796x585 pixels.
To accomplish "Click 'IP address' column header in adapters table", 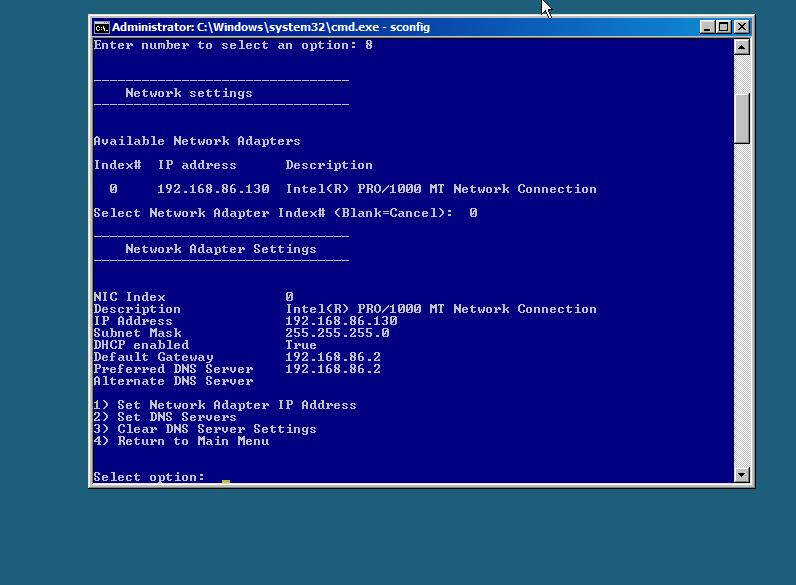I will click(x=197, y=165).
